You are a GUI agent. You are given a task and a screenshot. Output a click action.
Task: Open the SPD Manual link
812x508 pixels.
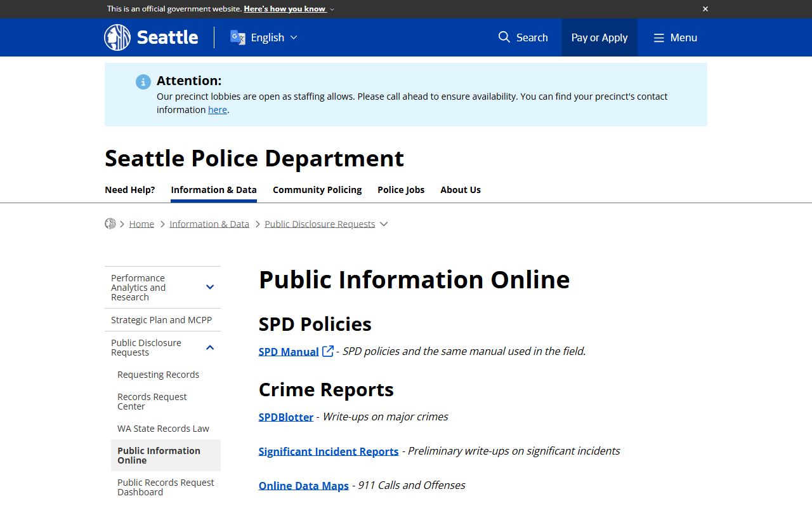tap(289, 352)
